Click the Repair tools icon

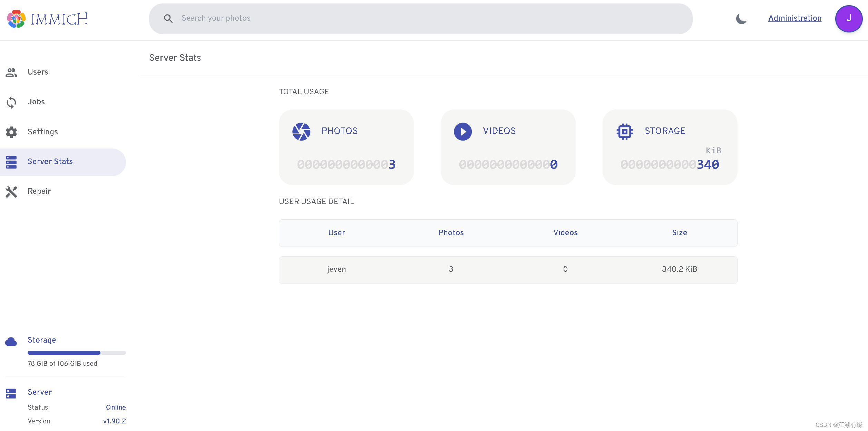point(11,192)
